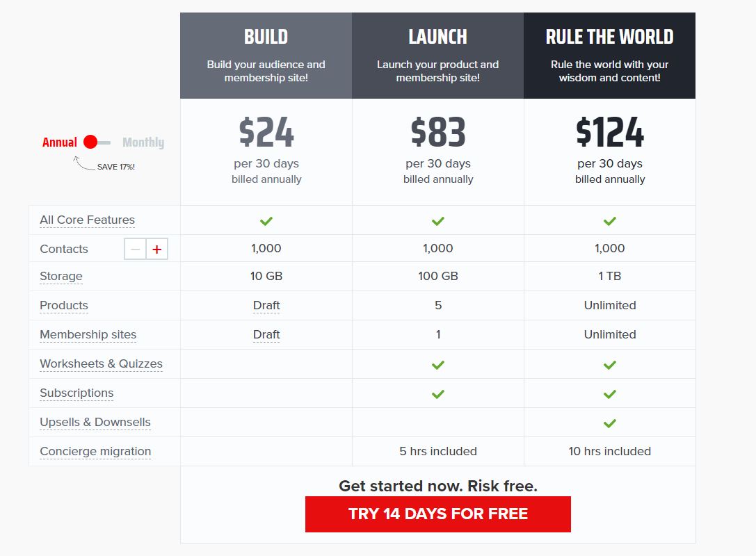Click the plus icon next to Contacts

tap(156, 249)
